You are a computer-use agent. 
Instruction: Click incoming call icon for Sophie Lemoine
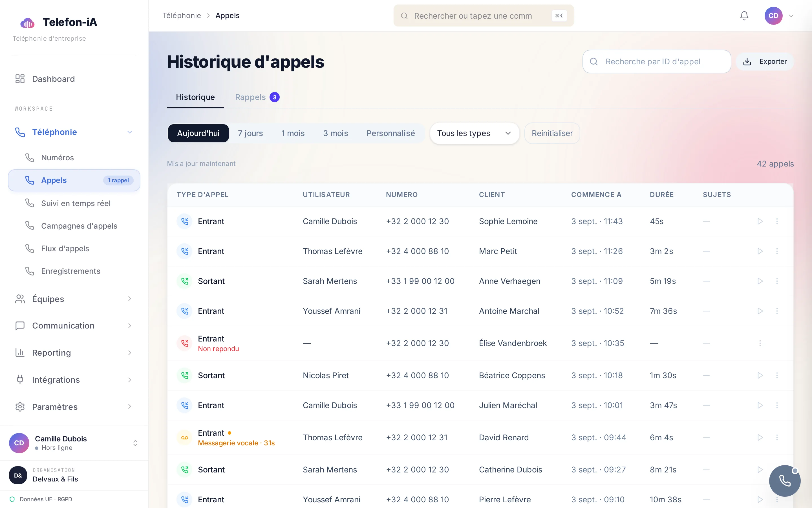185,221
